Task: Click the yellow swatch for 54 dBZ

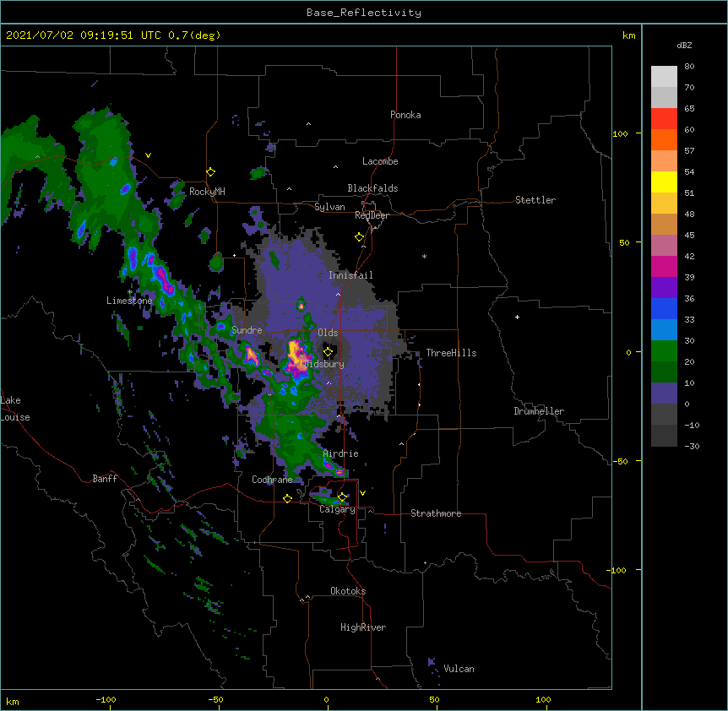Action: point(664,182)
